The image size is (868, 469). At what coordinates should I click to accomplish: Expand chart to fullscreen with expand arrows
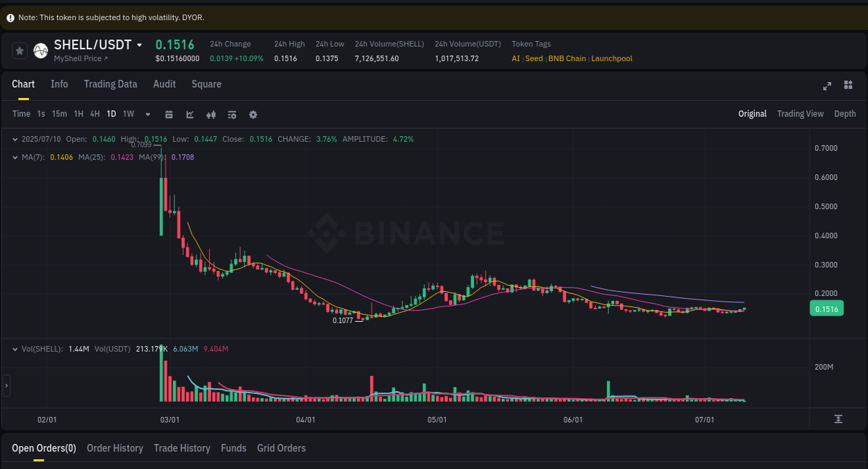pos(827,85)
